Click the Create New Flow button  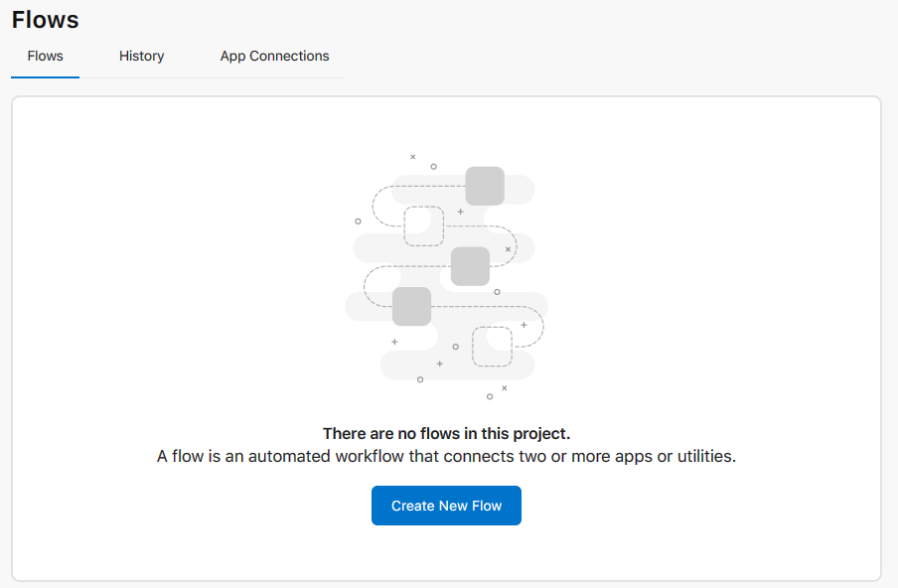click(446, 506)
